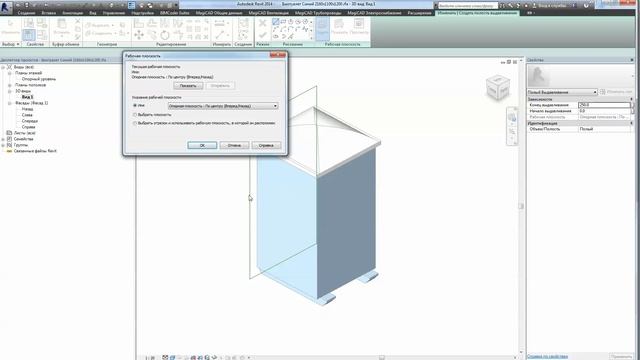Image resolution: width=640 pixels, height=360 pixels.
Task: Select the Rectangle draw tool in Рисование
Action: click(283, 22)
